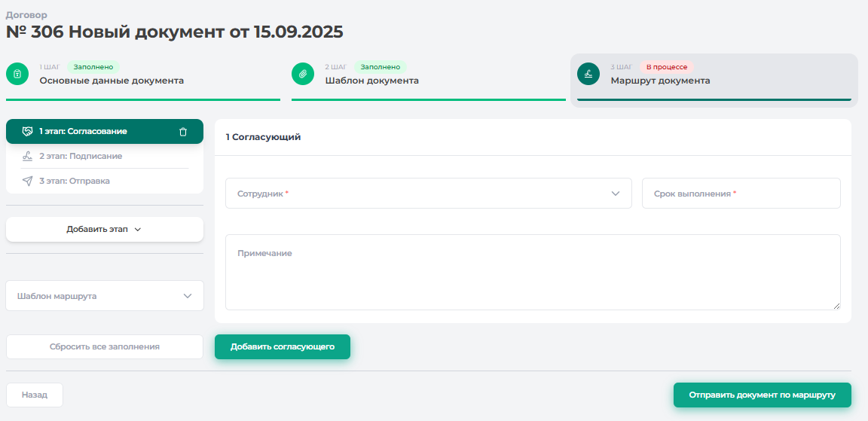Viewport: 868px width, 421px height.
Task: Click the Срок выполнения field
Action: [741, 194]
